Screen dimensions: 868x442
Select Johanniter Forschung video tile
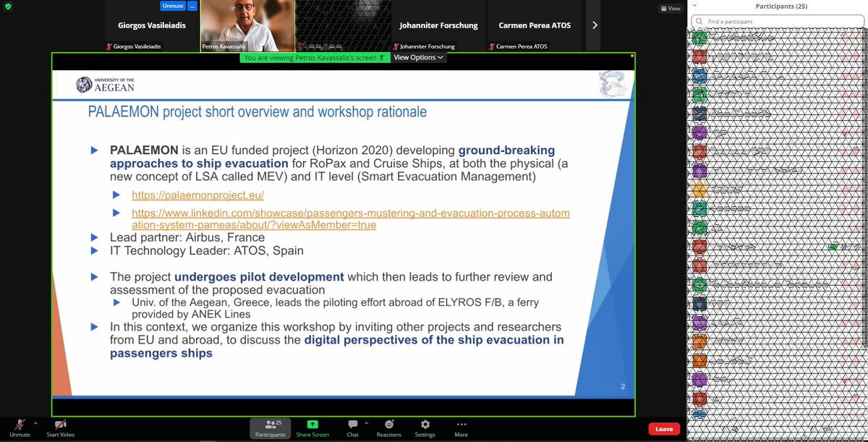438,25
